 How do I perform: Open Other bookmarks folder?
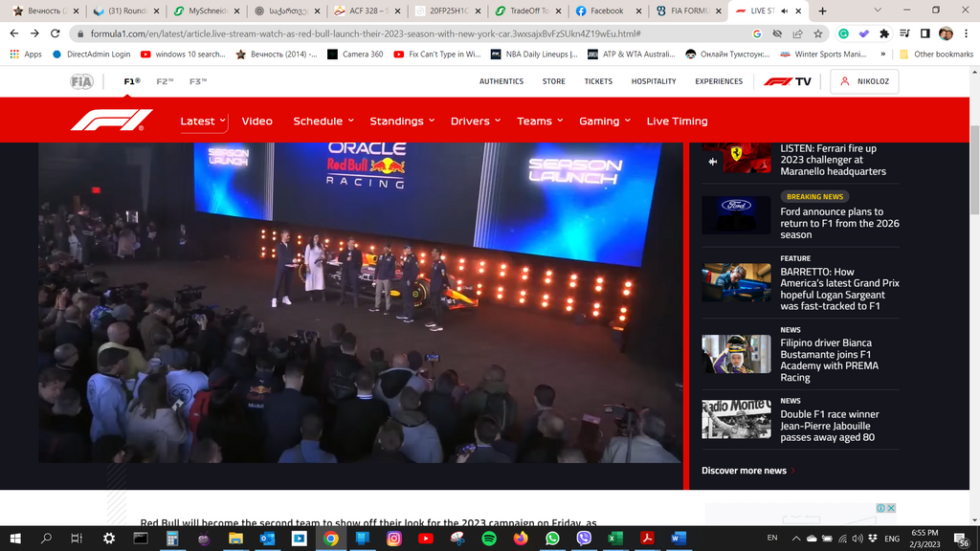[936, 55]
